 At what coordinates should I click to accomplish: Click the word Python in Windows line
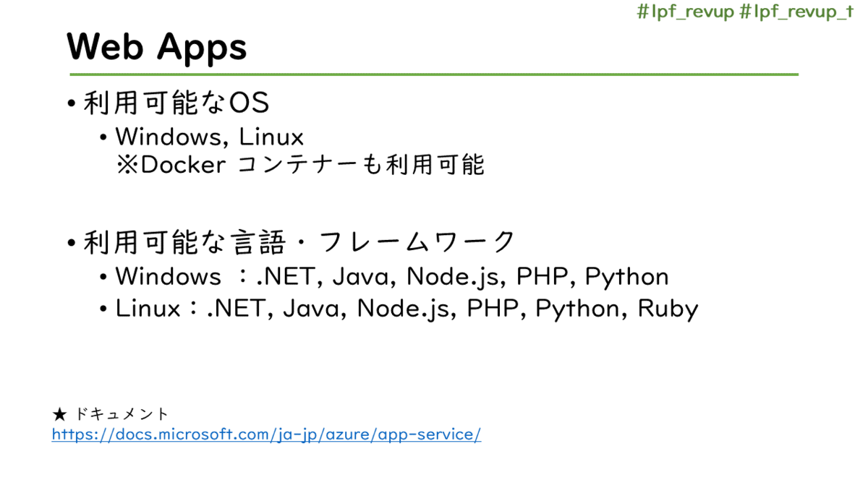pyautogui.click(x=627, y=278)
